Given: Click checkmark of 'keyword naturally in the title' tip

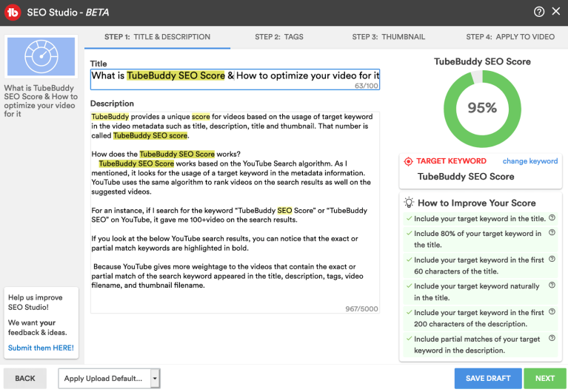Looking at the screenshot, I should [x=409, y=286].
